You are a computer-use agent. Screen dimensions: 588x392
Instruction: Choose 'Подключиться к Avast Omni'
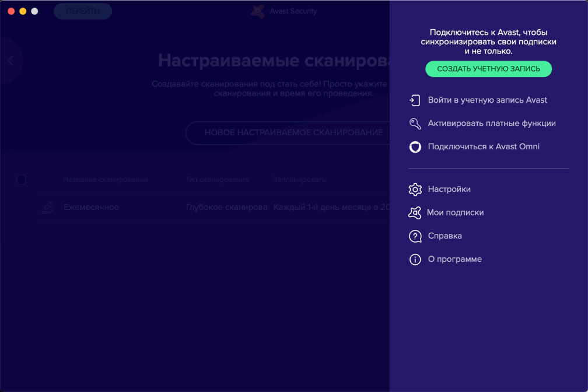tap(484, 146)
